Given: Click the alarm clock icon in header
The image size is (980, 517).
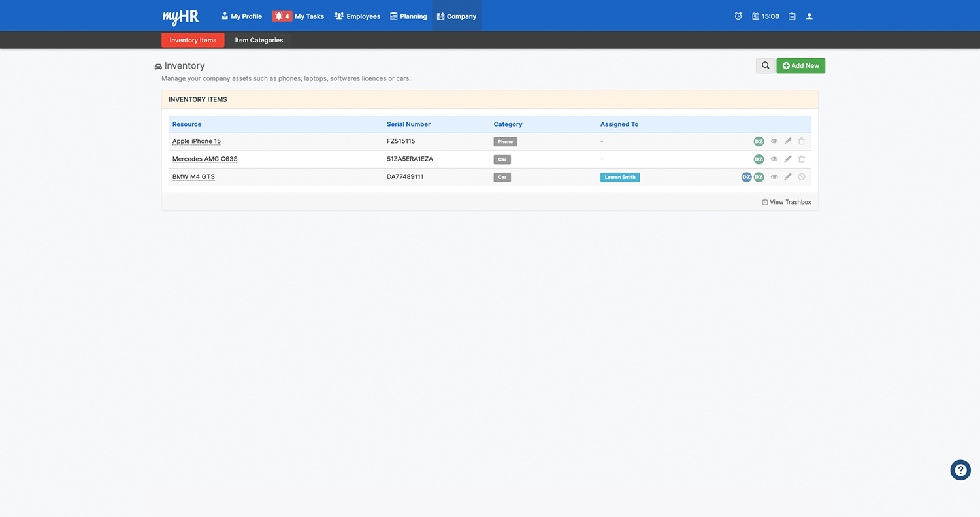Looking at the screenshot, I should pos(738,16).
